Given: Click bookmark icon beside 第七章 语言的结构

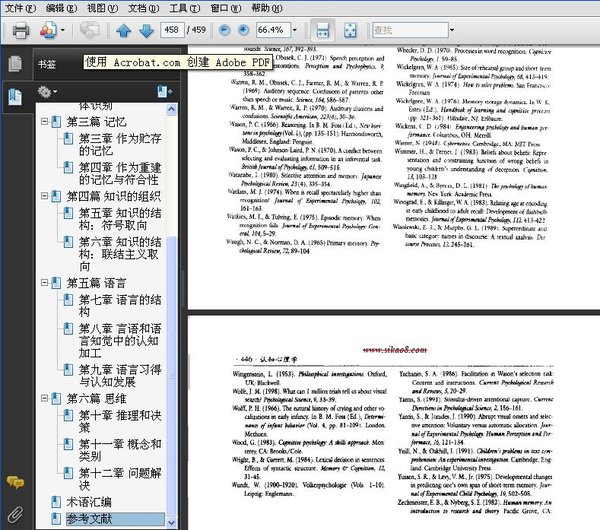Looking at the screenshot, I should pos(68,300).
